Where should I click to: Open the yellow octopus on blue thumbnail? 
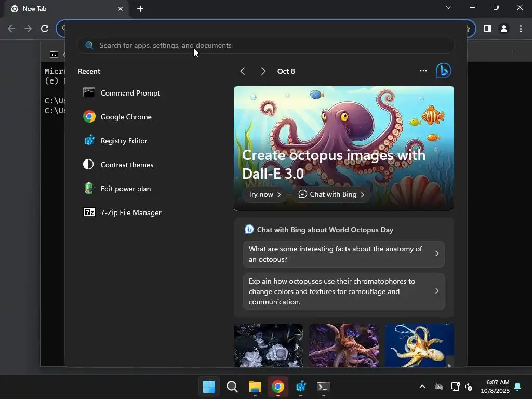419,345
